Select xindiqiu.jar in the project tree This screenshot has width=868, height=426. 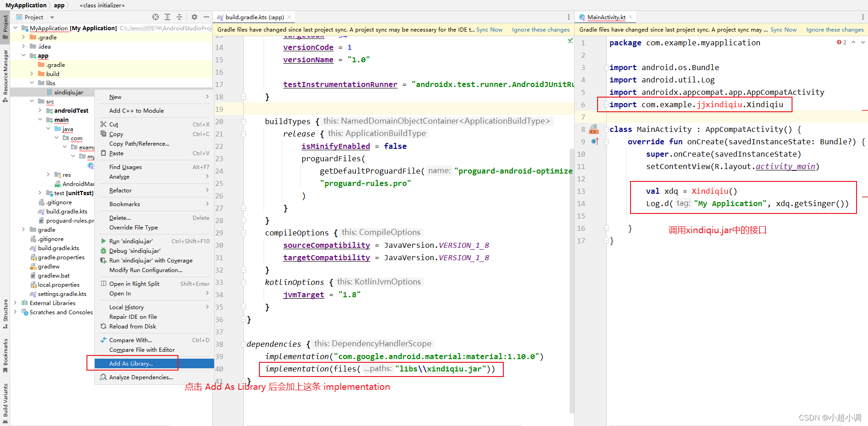[69, 92]
